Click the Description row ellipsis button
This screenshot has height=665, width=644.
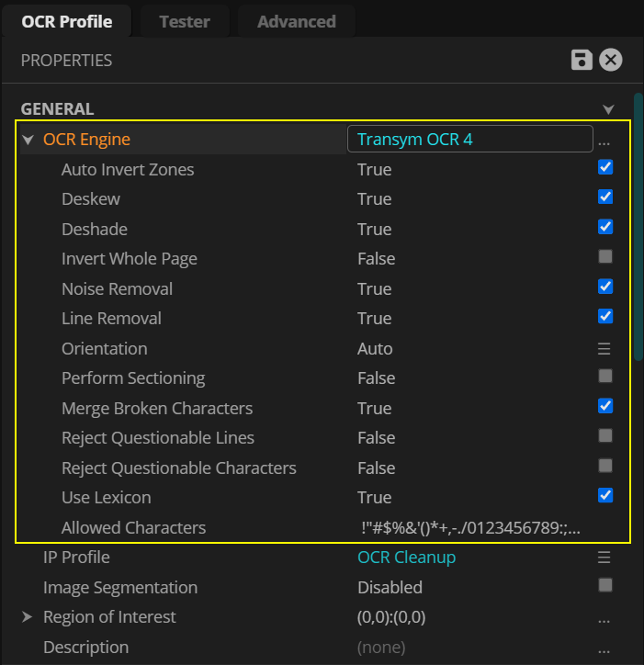point(604,648)
